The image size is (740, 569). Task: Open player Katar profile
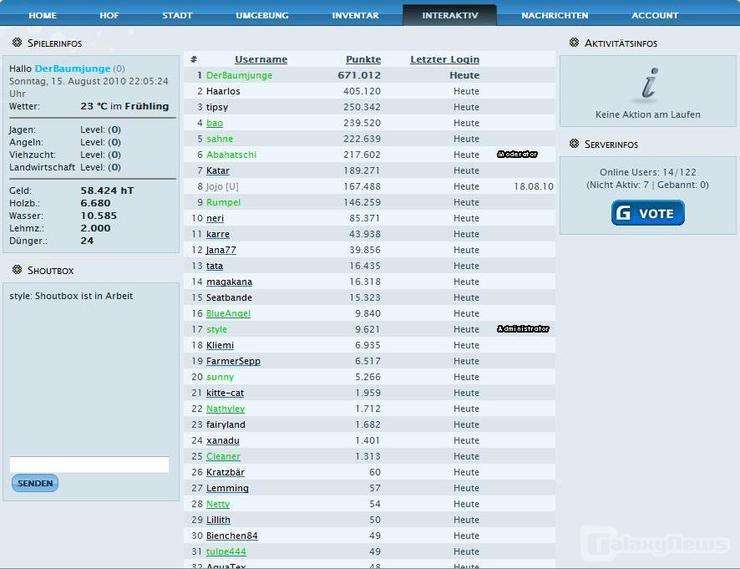[x=218, y=171]
